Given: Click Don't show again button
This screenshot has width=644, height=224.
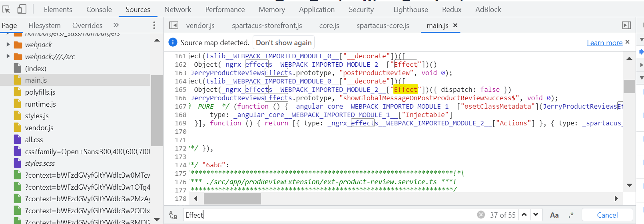Looking at the screenshot, I should click(x=284, y=43).
